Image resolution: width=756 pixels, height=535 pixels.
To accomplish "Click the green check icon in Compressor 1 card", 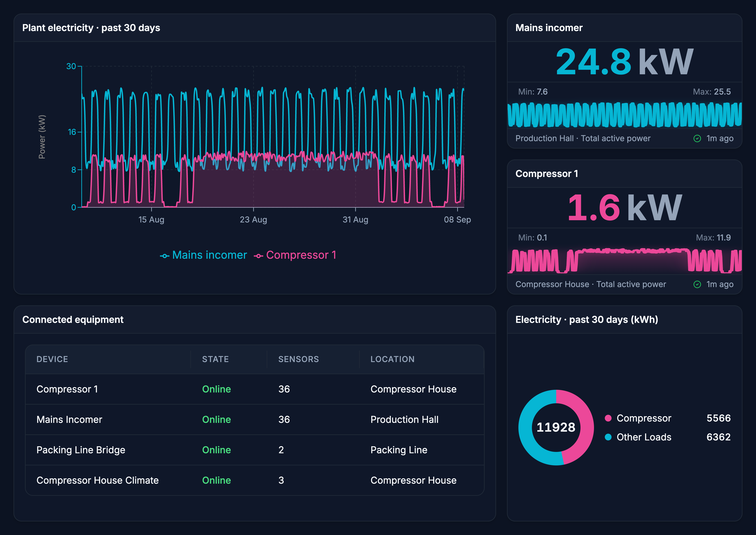I will click(697, 284).
